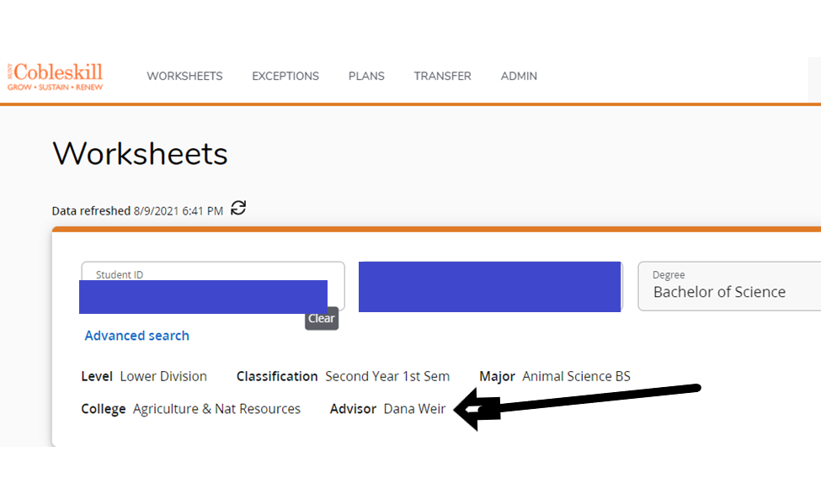This screenshot has width=821, height=504.
Task: Click the refresh data icon
Action: tap(238, 208)
